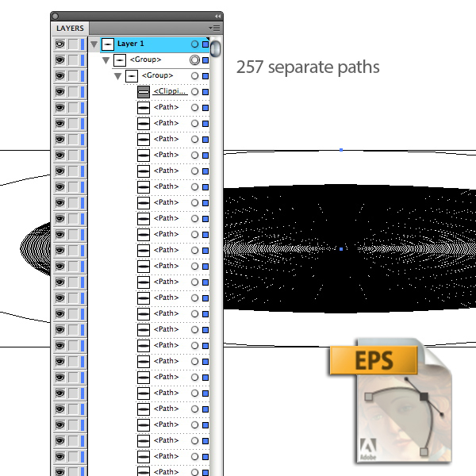The image size is (476, 476).
Task: Close the Layers panel using the round button
Action: click(x=55, y=16)
